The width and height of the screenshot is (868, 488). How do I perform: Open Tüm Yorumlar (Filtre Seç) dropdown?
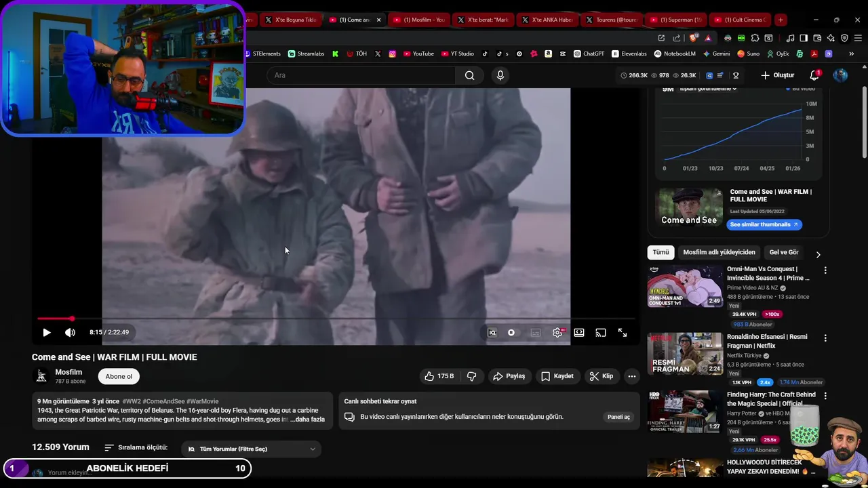(252, 449)
